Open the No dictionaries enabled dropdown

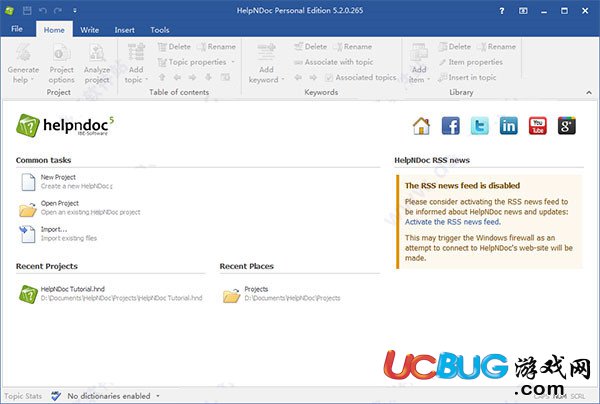point(114,396)
